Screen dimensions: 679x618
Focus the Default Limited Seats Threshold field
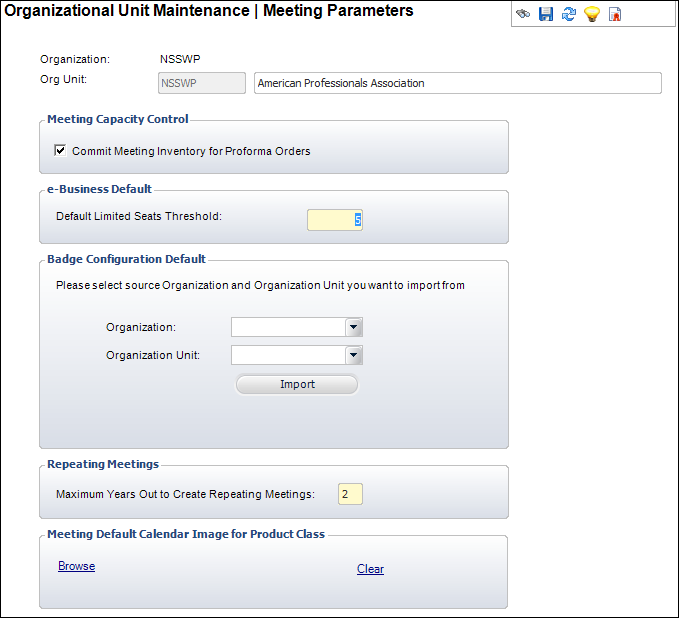coord(335,220)
